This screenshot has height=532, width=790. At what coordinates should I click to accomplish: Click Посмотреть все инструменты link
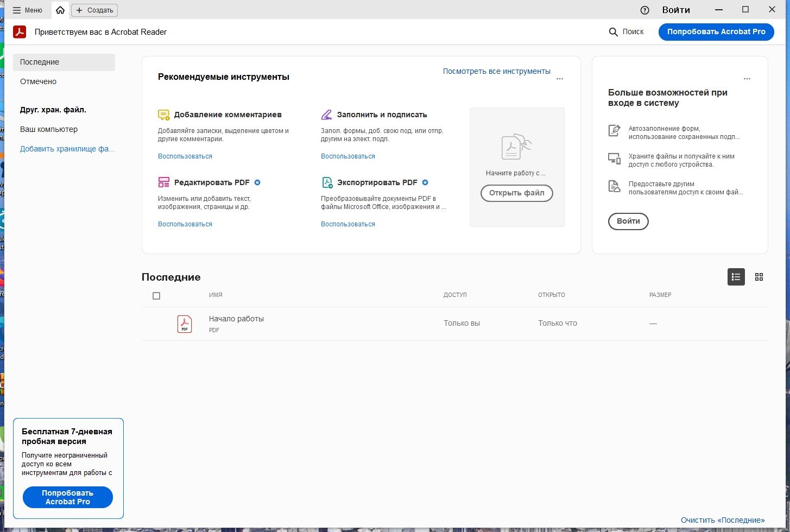click(496, 71)
